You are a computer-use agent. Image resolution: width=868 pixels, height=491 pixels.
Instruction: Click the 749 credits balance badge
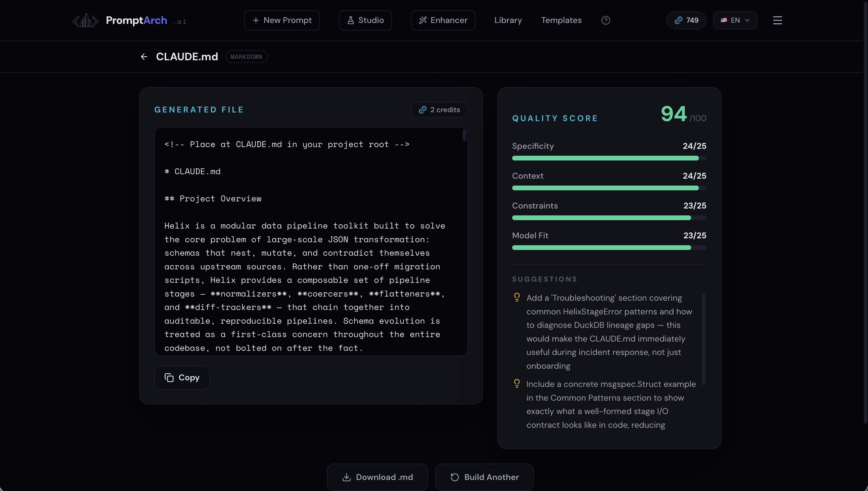pos(686,20)
